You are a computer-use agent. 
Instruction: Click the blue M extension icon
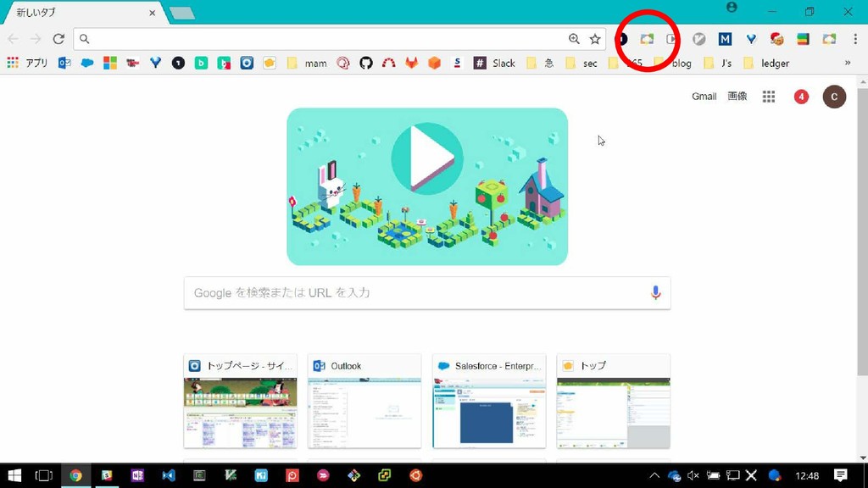(725, 39)
